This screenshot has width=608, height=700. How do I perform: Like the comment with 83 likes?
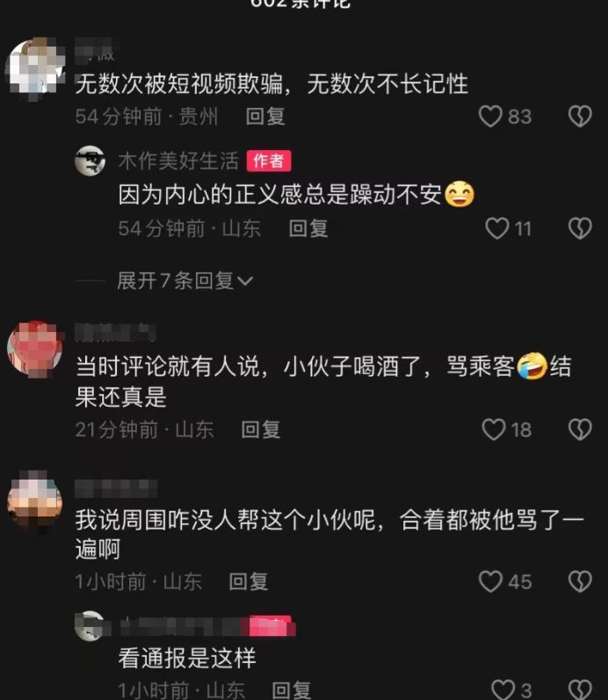click(x=490, y=117)
